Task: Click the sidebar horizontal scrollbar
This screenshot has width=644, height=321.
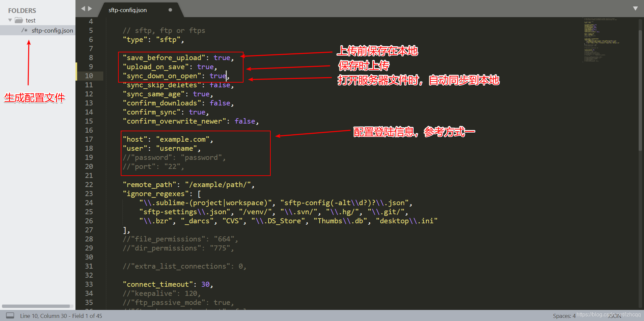Action: click(36, 306)
